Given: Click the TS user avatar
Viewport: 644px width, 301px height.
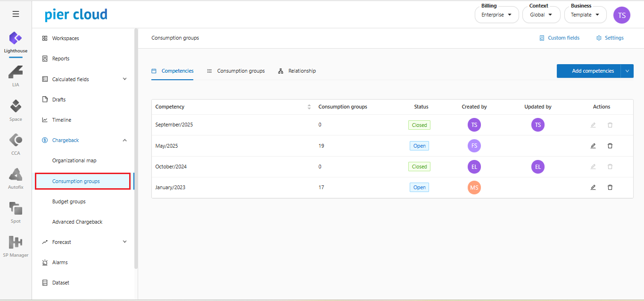Looking at the screenshot, I should click(x=621, y=15).
